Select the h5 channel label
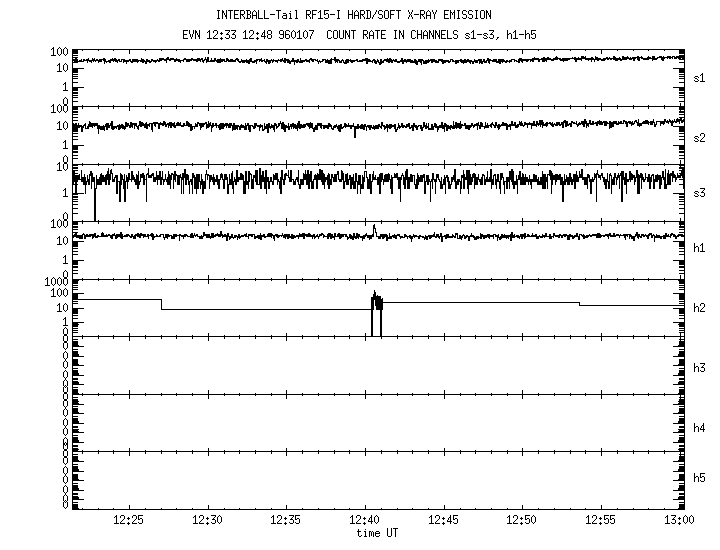This screenshot has height=550, width=720. 699,478
